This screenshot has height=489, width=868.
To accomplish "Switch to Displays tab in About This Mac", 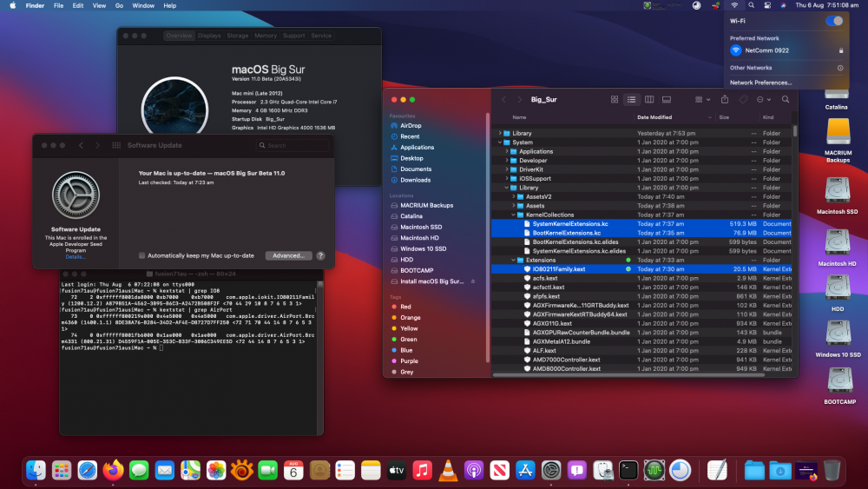I will (209, 36).
